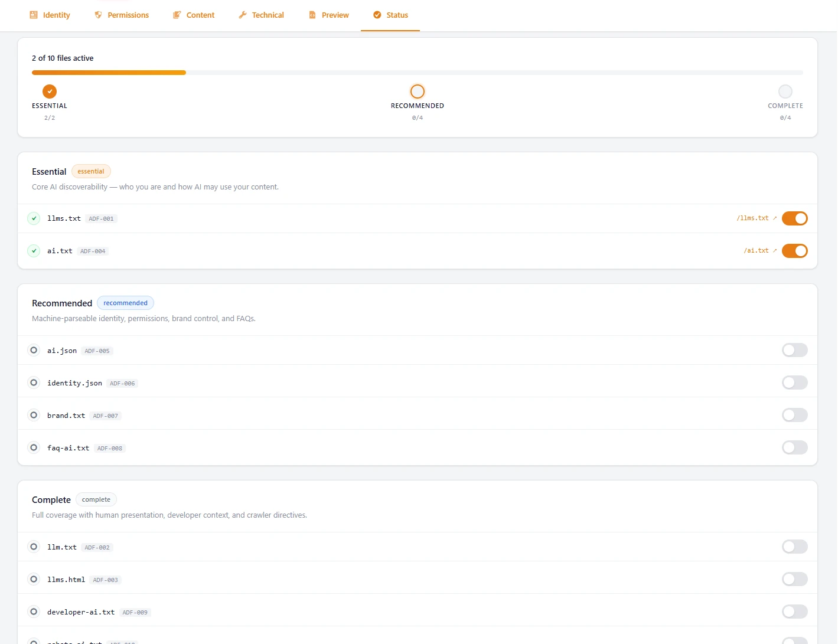The height and width of the screenshot is (644, 838).
Task: Select the llm.txt file name
Action: coord(62,547)
